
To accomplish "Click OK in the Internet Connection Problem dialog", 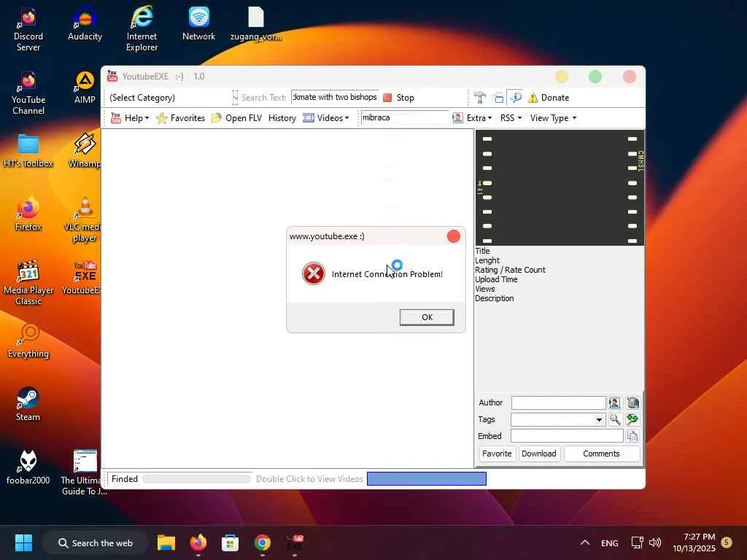I will click(426, 317).
